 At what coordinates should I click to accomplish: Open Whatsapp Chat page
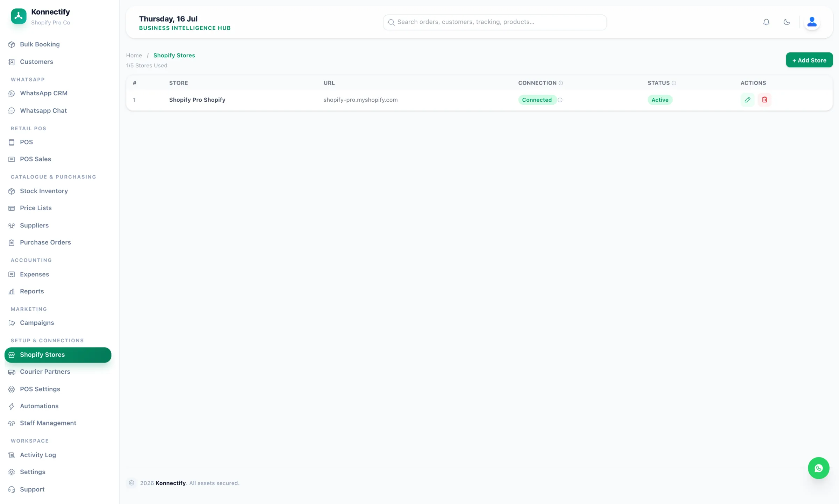point(58,111)
